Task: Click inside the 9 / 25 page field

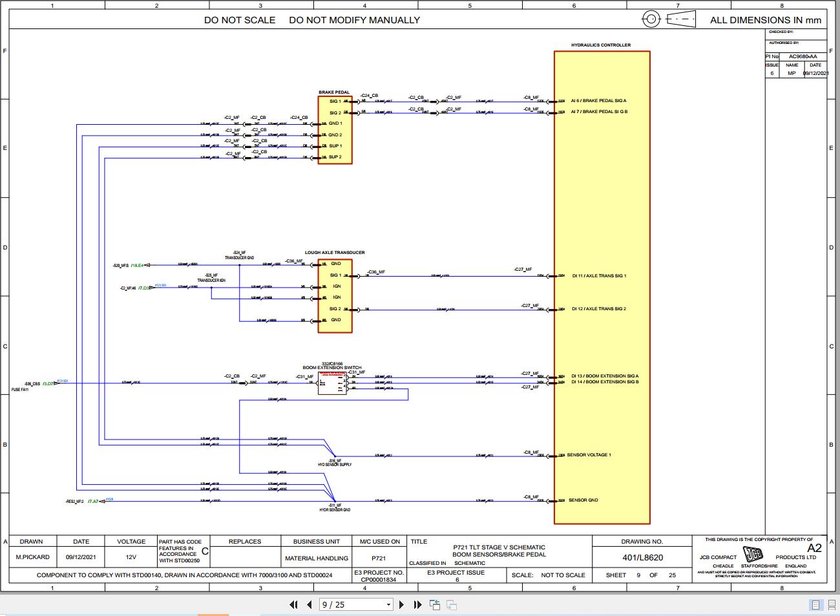Action: click(x=336, y=604)
